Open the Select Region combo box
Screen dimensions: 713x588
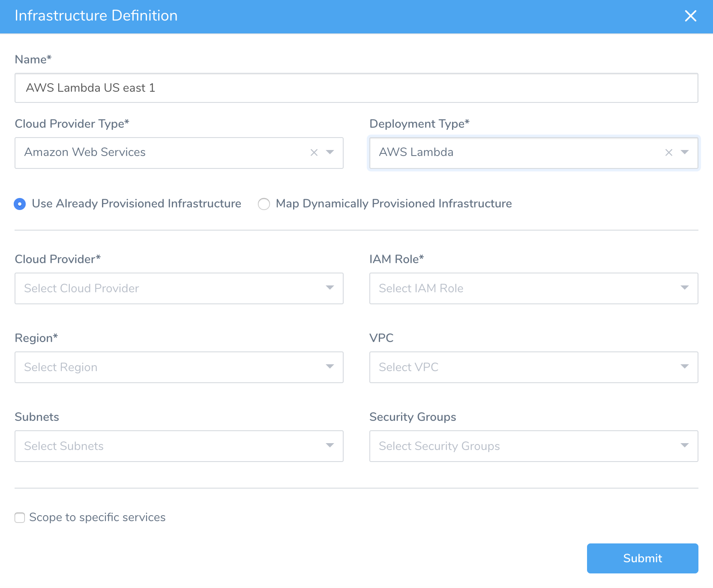tap(179, 367)
